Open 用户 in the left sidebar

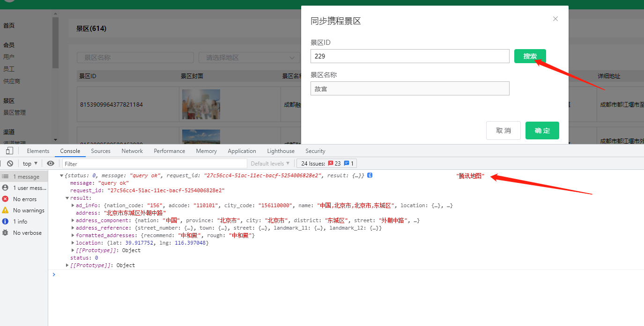[9, 57]
